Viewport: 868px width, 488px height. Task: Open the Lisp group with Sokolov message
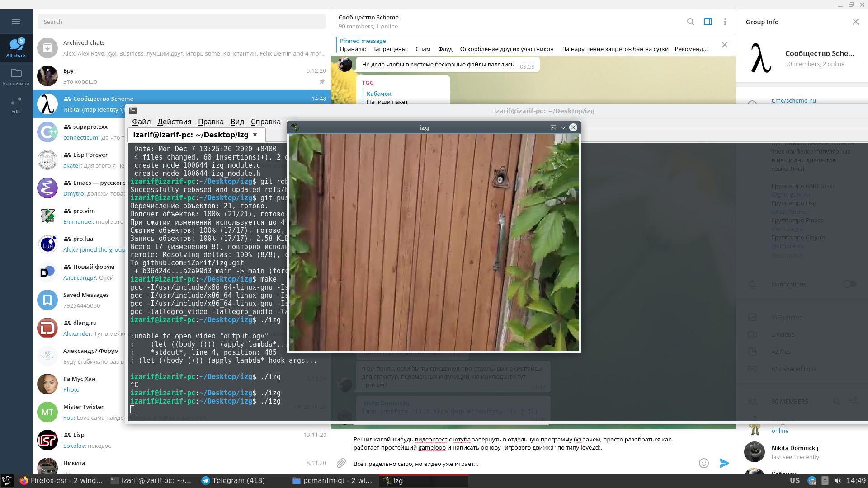coord(182,440)
